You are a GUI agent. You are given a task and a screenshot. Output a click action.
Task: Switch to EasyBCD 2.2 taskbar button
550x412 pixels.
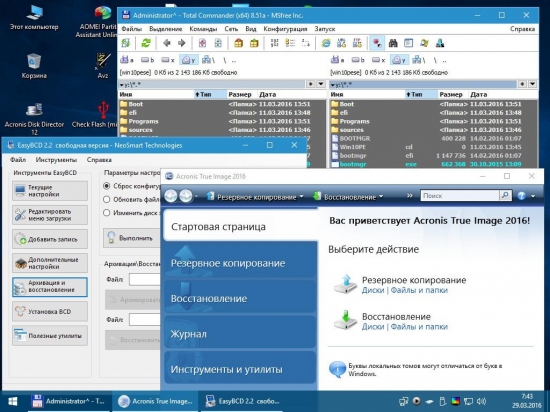(x=242, y=401)
